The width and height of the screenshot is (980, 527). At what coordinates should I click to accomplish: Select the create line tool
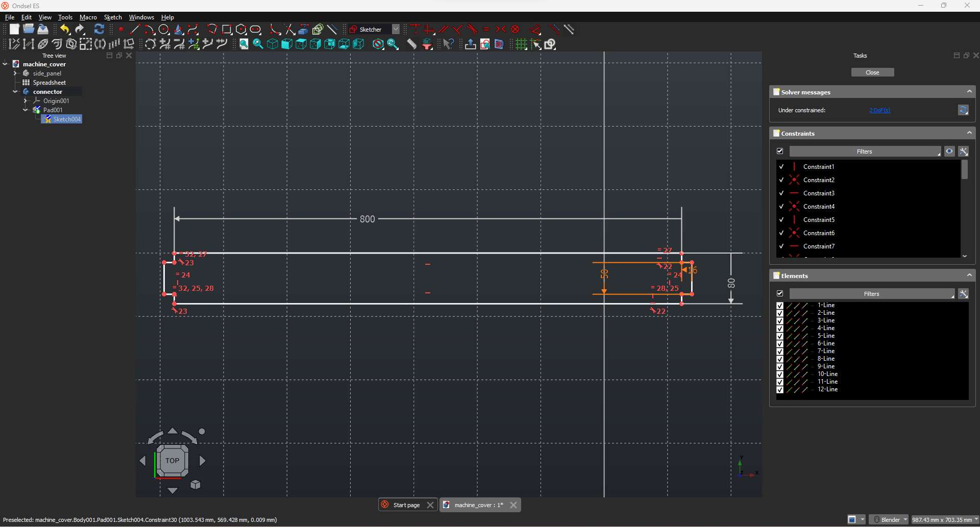pos(135,30)
